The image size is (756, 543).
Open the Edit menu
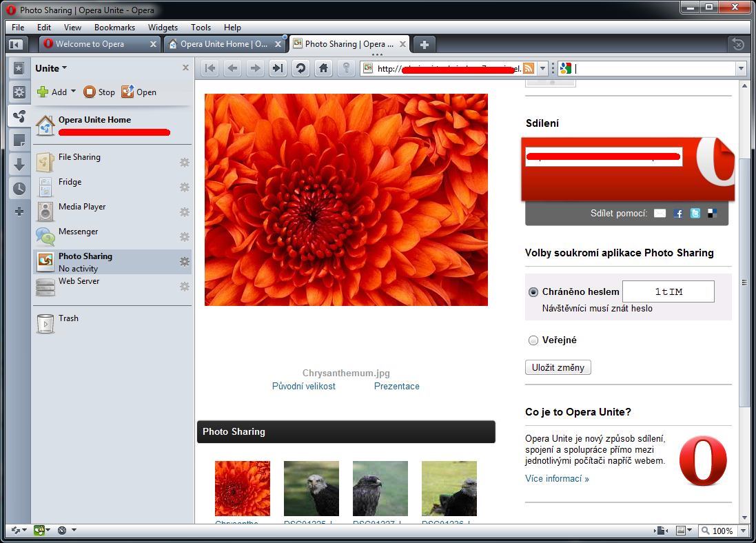(44, 28)
